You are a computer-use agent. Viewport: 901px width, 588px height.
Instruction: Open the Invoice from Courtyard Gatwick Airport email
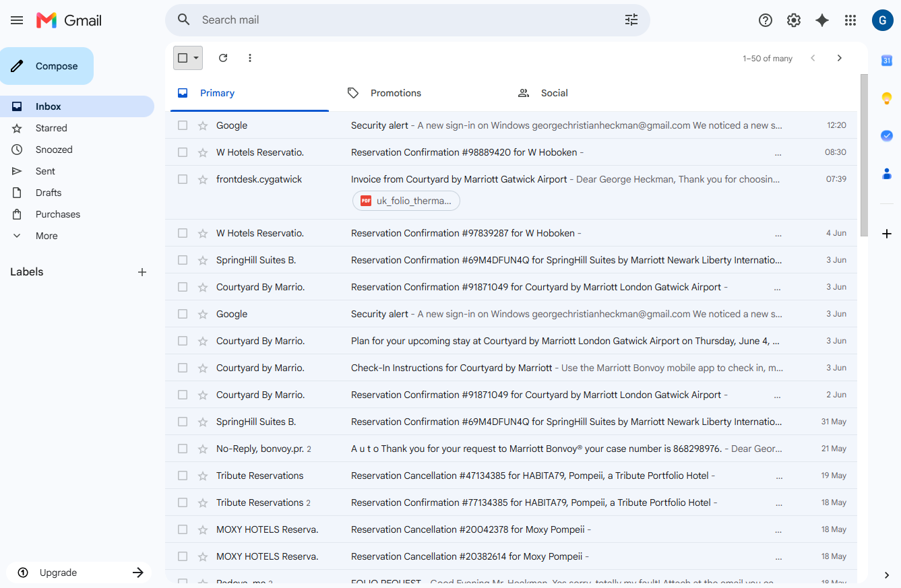[x=511, y=193]
